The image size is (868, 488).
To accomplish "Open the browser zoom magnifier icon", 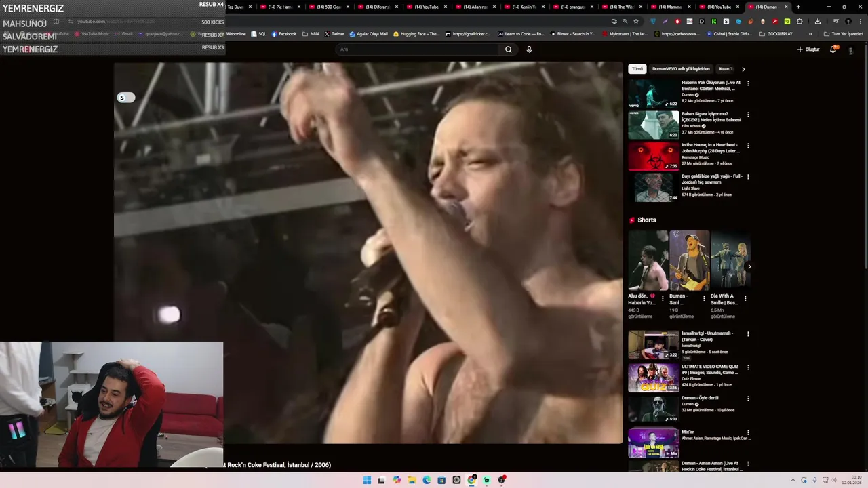I will (625, 21).
